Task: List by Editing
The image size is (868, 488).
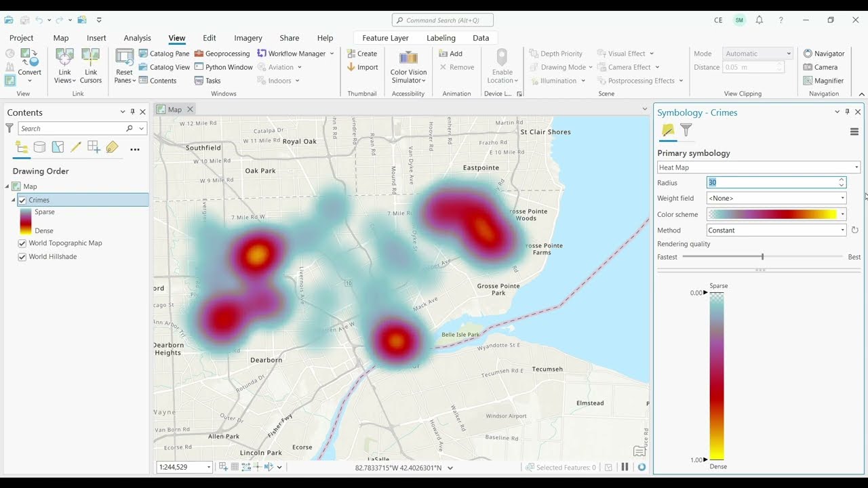Action: point(76,148)
